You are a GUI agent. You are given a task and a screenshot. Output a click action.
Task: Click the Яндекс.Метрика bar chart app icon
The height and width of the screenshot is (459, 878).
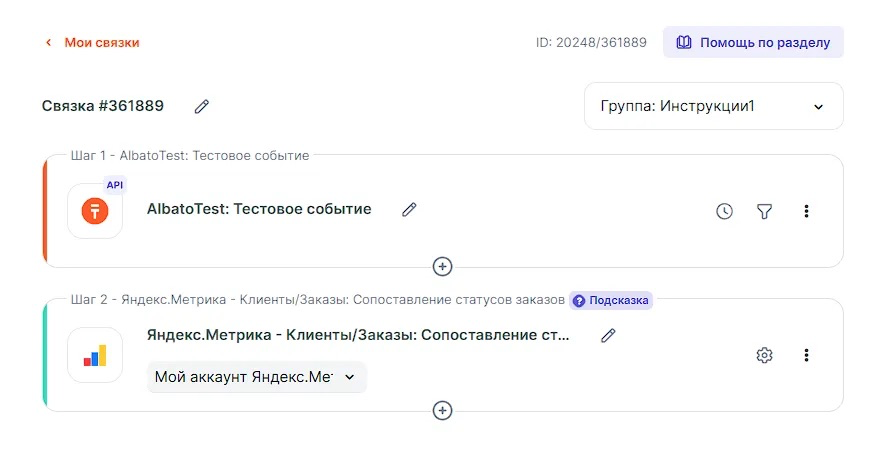(95, 355)
